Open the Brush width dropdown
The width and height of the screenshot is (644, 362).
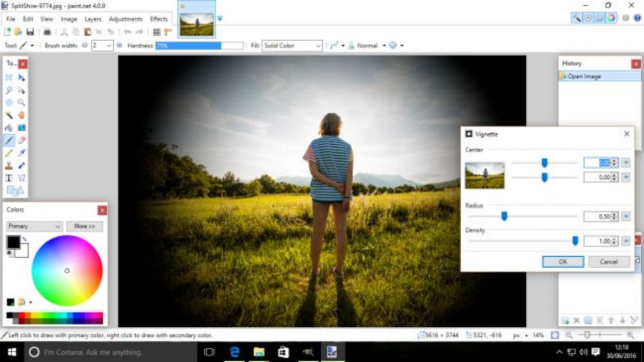108,46
